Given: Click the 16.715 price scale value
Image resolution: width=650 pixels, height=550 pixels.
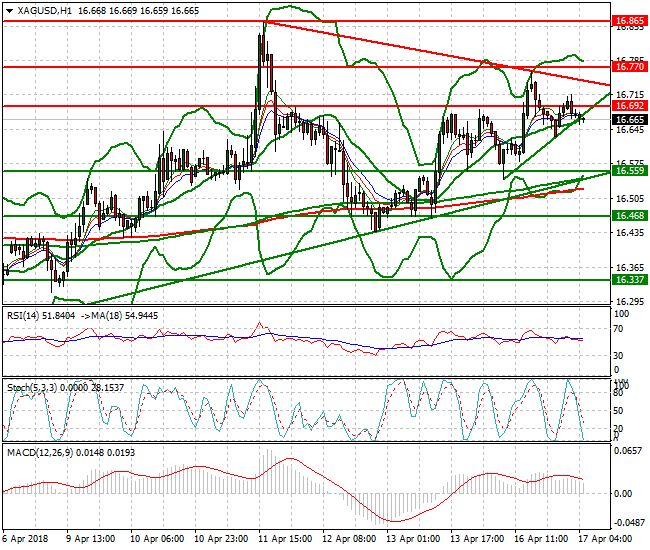Looking at the screenshot, I should pos(631,95).
